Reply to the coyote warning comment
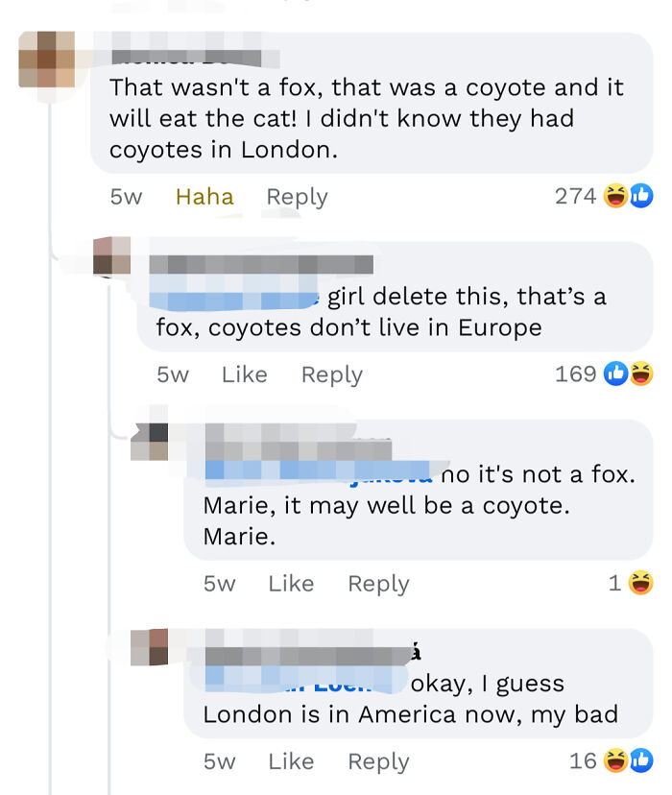The width and height of the screenshot is (672, 795). point(296,196)
